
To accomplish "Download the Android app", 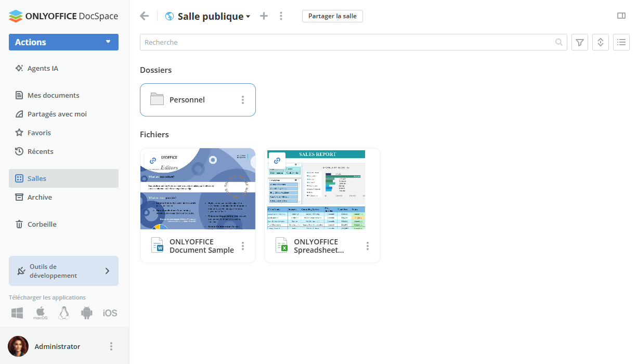I will [86, 313].
